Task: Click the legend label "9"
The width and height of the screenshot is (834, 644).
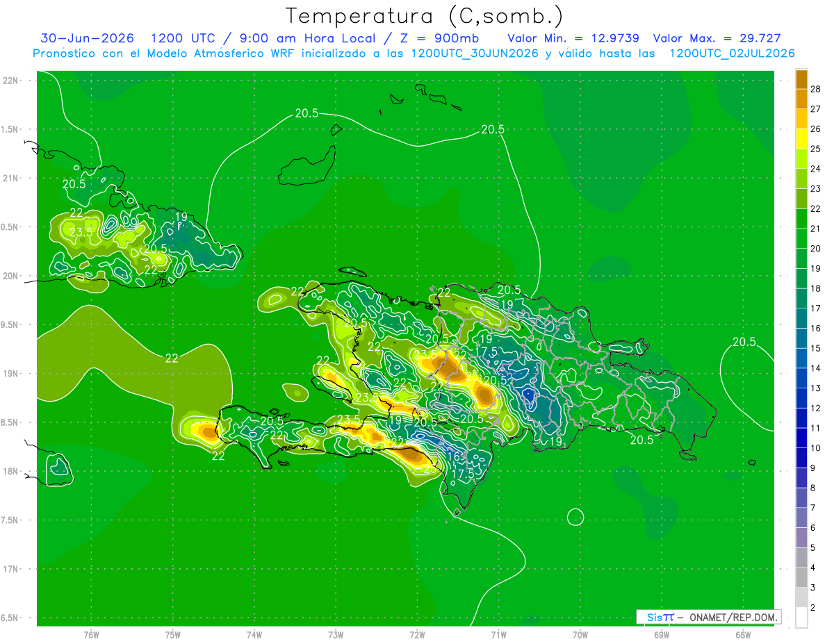Action: [813, 468]
